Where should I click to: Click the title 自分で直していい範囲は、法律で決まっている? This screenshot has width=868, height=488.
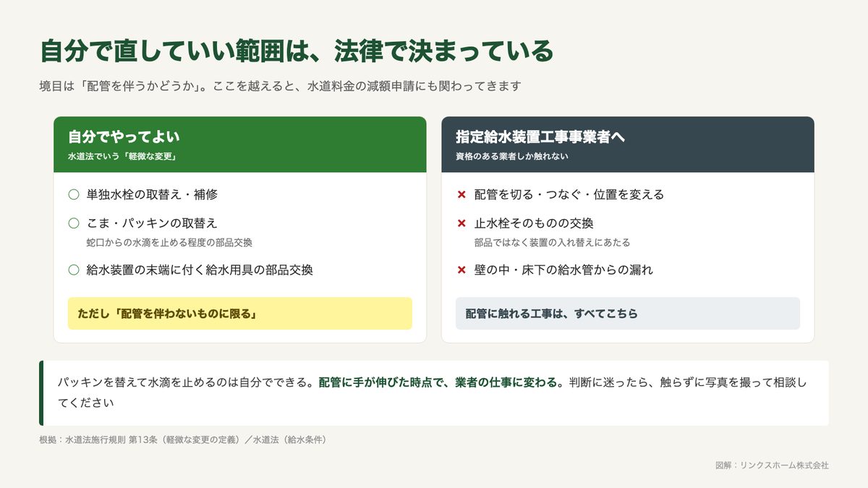pos(297,51)
